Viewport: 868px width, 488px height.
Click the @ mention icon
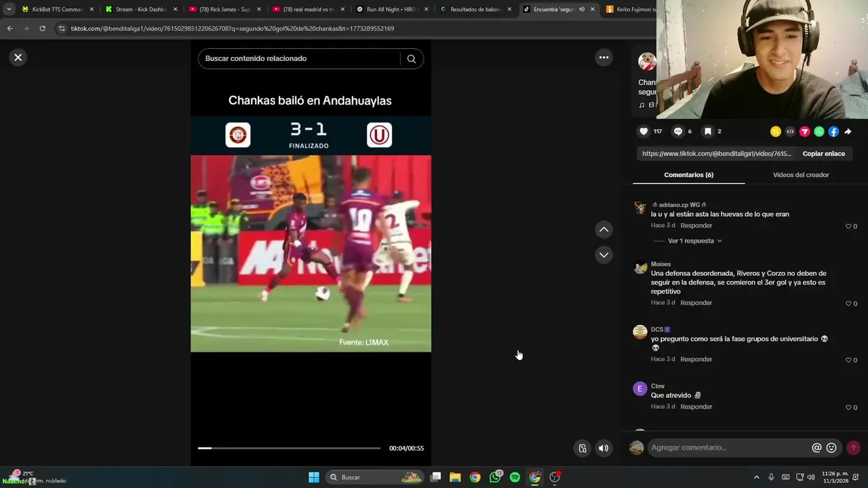tap(816, 447)
